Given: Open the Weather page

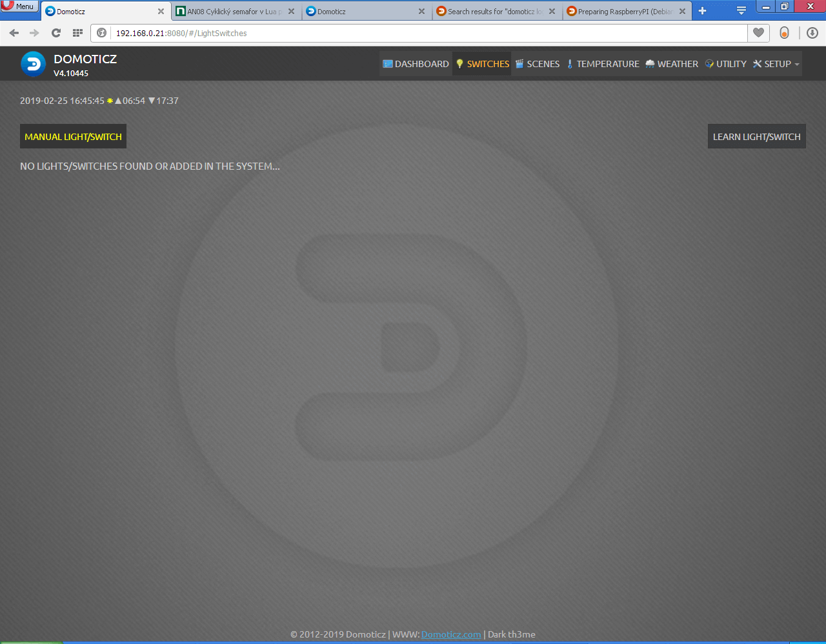Looking at the screenshot, I should [672, 64].
